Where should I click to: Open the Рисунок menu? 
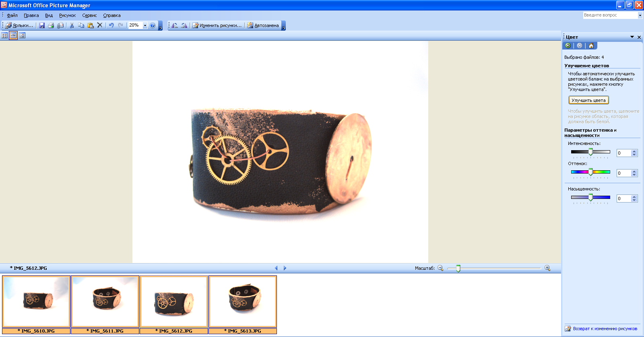point(67,15)
